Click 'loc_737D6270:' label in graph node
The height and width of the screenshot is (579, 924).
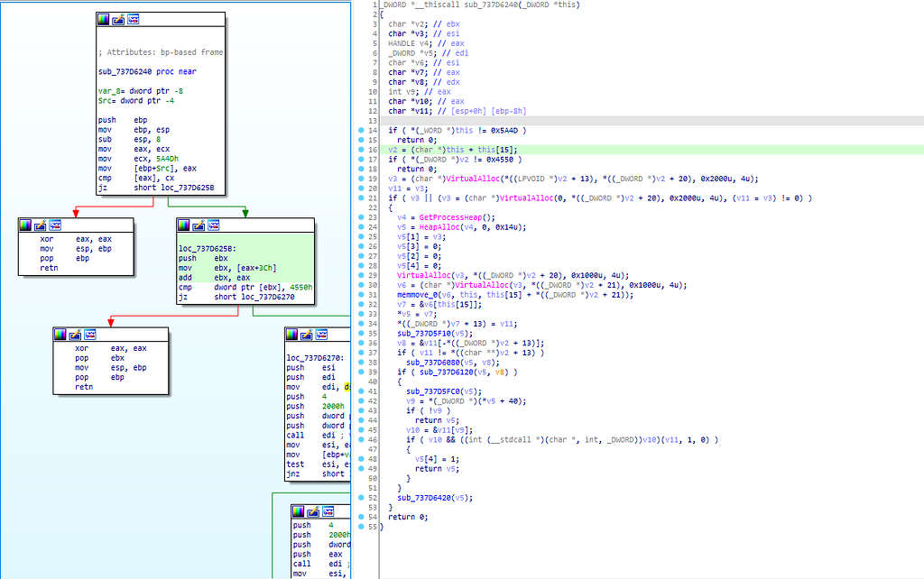[314, 357]
